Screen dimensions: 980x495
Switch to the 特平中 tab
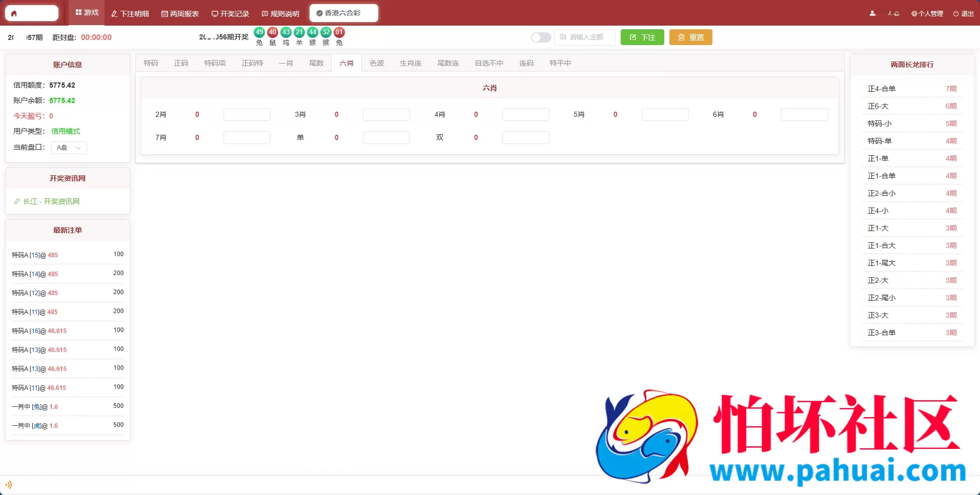point(560,63)
